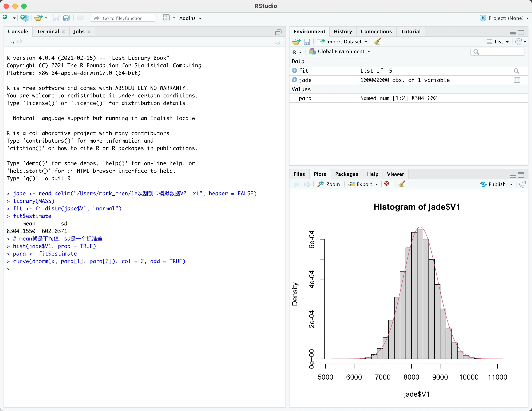Open the Publish options dropdown arrow
Image resolution: width=532 pixels, height=411 pixels.
pos(511,185)
